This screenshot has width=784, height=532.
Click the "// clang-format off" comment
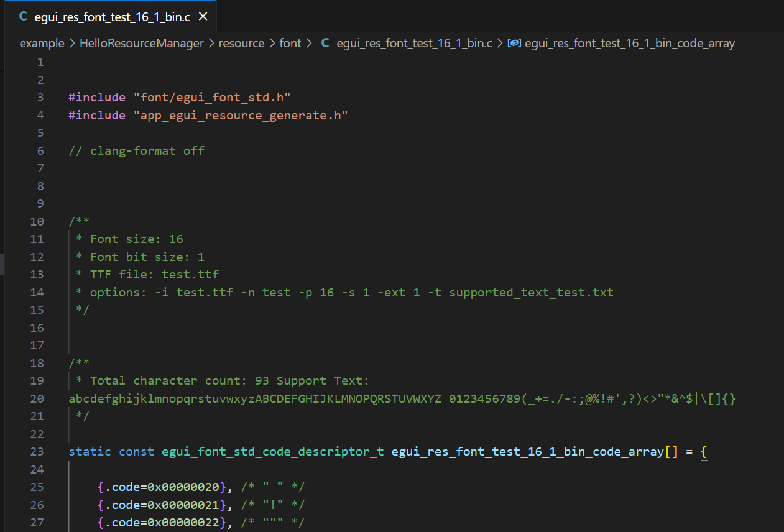pos(137,150)
